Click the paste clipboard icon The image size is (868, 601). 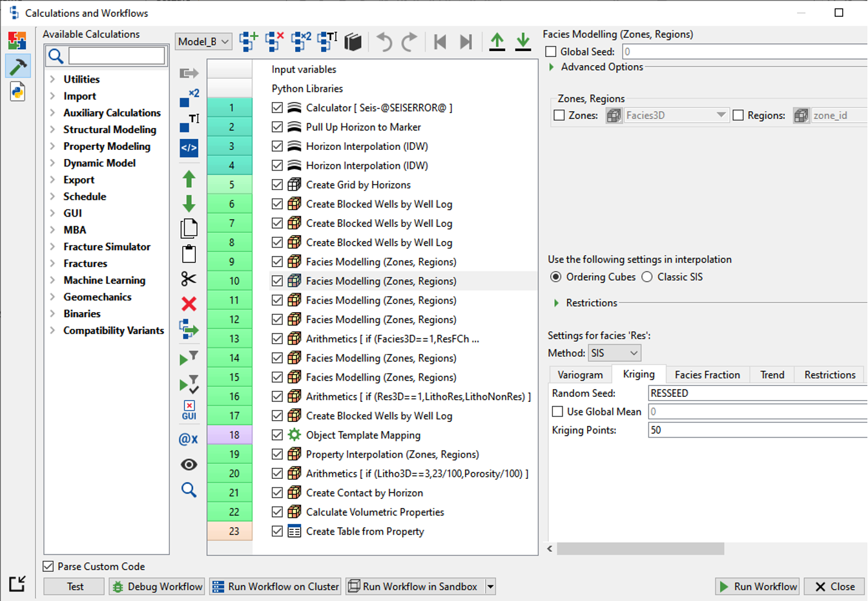coord(189,254)
